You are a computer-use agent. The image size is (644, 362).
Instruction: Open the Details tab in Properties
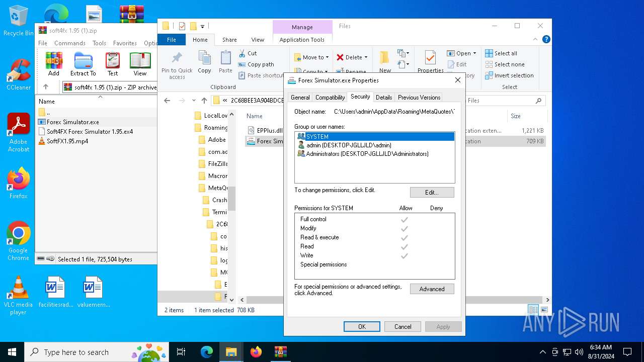pos(384,98)
